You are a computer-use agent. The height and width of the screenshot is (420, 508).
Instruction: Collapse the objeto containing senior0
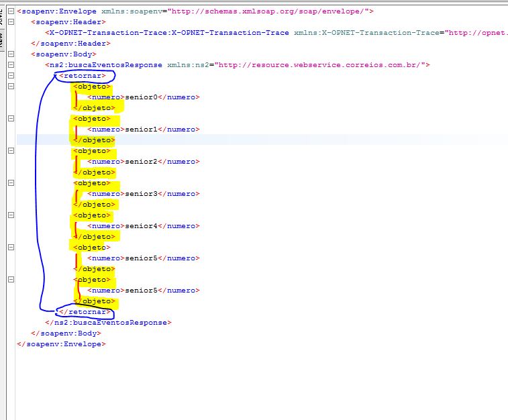[x=11, y=87]
